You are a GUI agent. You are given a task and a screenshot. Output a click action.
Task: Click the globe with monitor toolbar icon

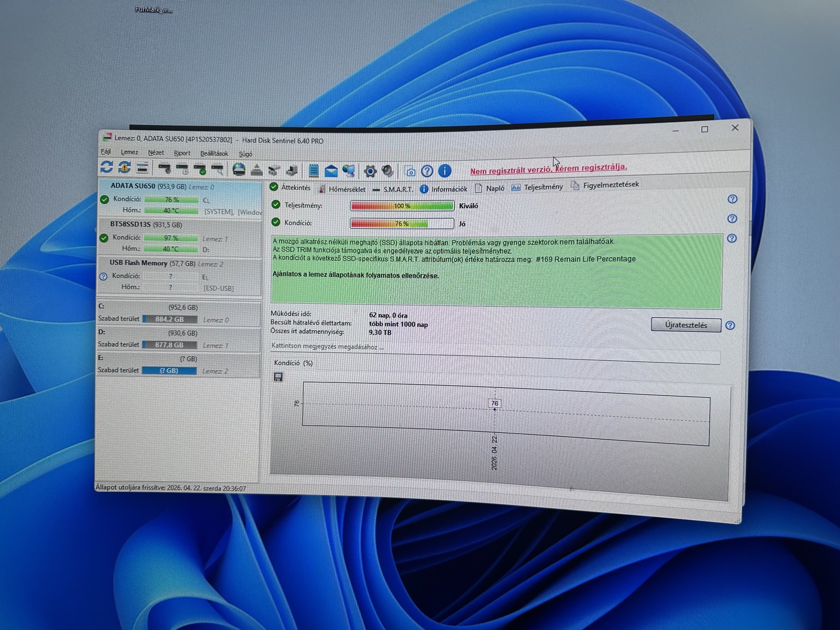pyautogui.click(x=349, y=171)
